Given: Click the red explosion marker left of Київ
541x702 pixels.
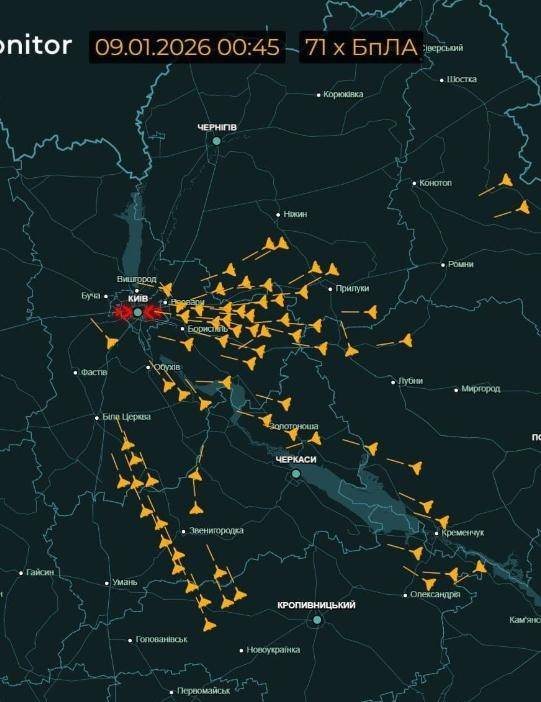Looking at the screenshot, I should 122,312.
